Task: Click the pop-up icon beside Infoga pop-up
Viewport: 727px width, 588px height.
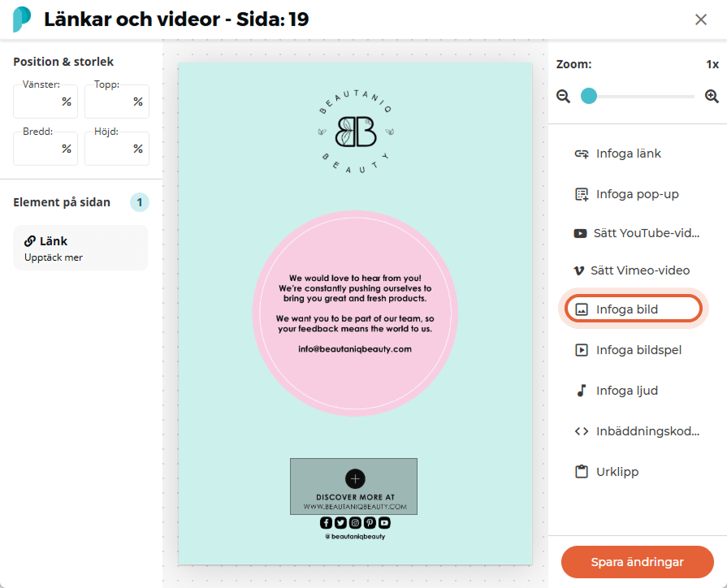Action: [582, 194]
